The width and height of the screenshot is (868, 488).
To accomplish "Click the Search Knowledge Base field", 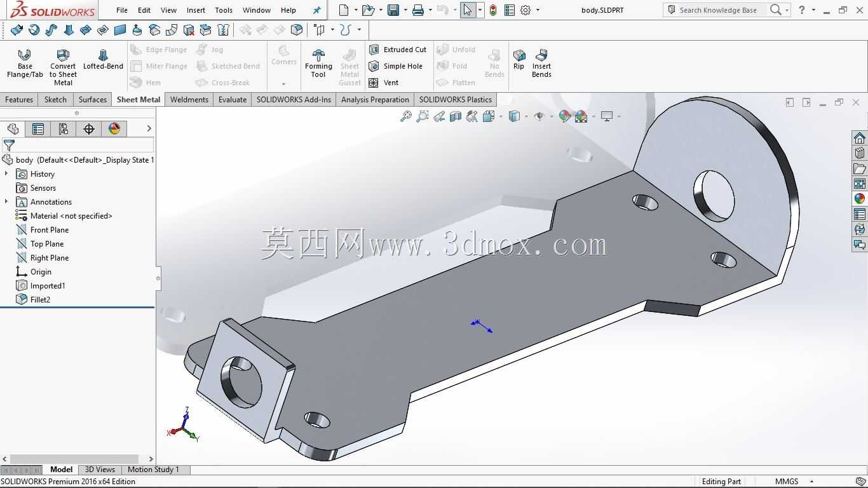I will (718, 10).
